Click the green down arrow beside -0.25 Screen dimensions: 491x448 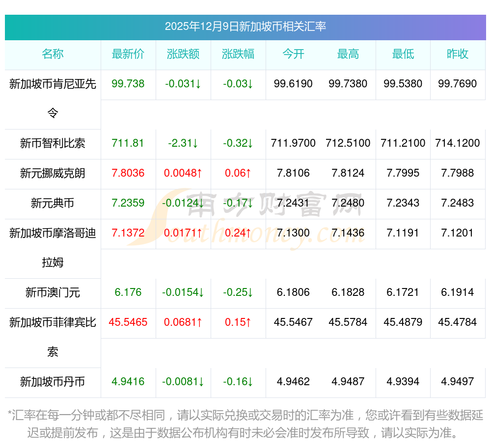pyautogui.click(x=250, y=293)
